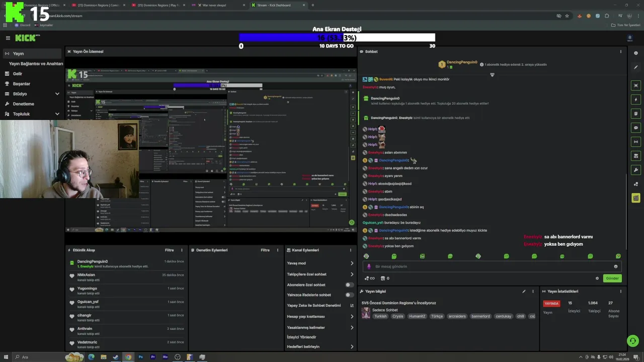Click Yugomingo in activity feed

127,291
